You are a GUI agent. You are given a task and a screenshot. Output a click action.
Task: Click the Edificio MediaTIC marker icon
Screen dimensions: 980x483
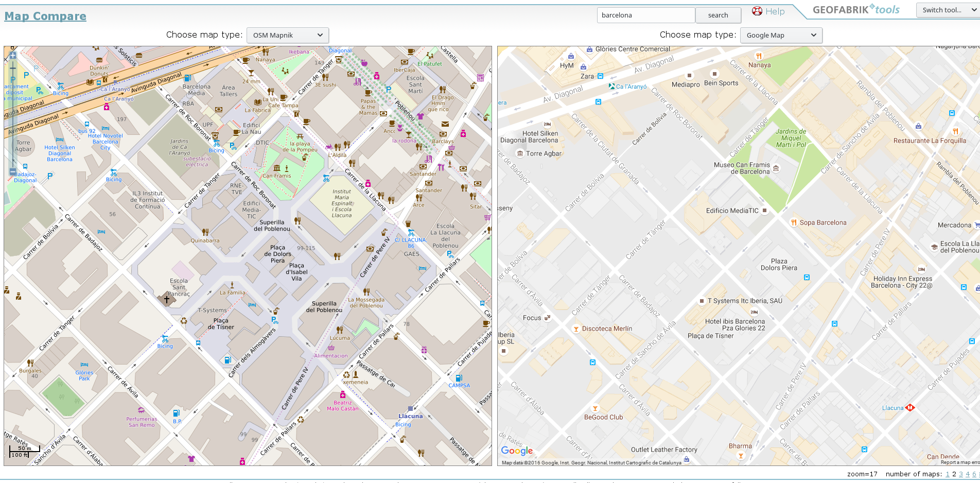pos(764,211)
